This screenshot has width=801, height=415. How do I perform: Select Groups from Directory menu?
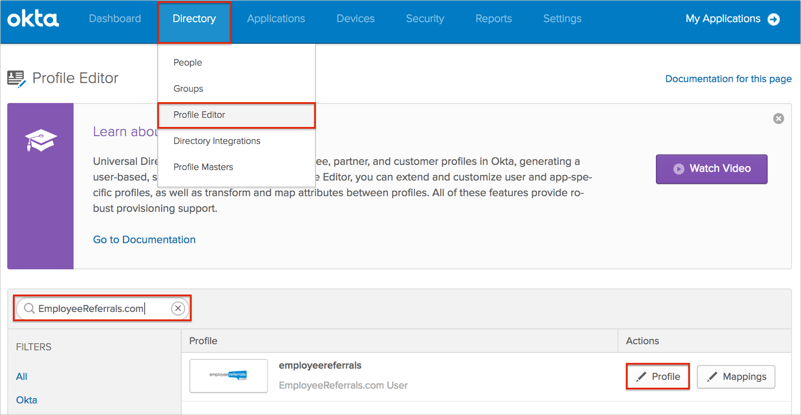pyautogui.click(x=188, y=89)
